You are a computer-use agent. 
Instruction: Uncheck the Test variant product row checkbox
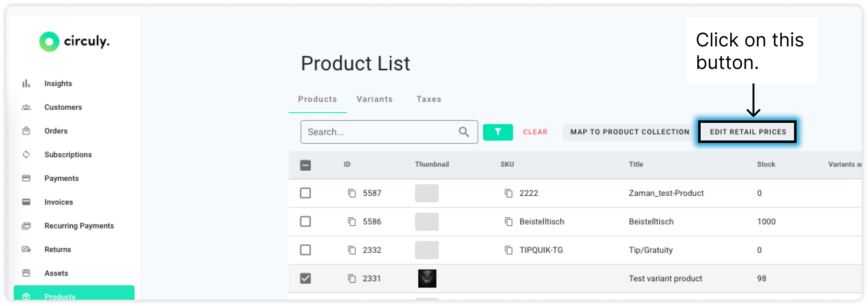305,278
